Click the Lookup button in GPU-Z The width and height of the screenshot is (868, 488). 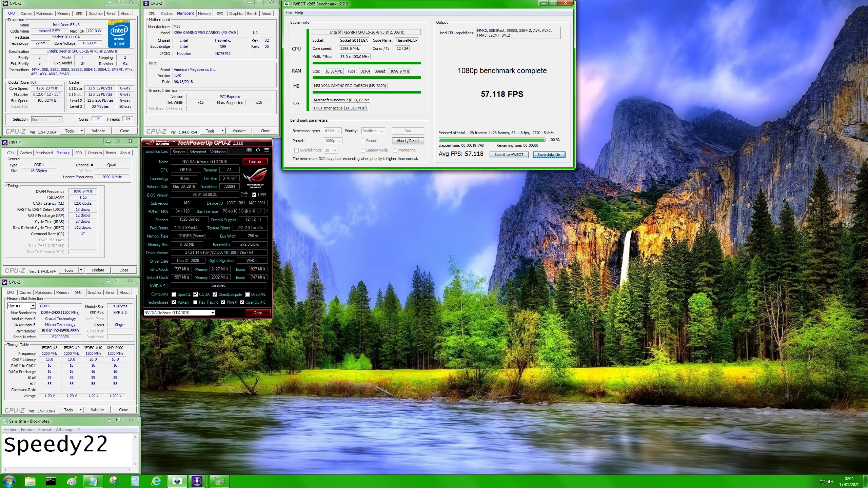[x=255, y=162]
